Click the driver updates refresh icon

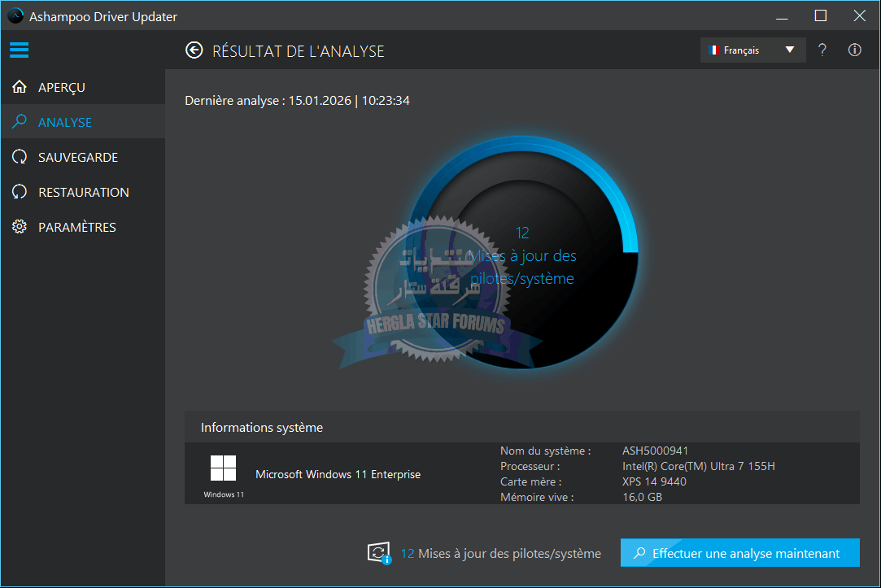379,553
